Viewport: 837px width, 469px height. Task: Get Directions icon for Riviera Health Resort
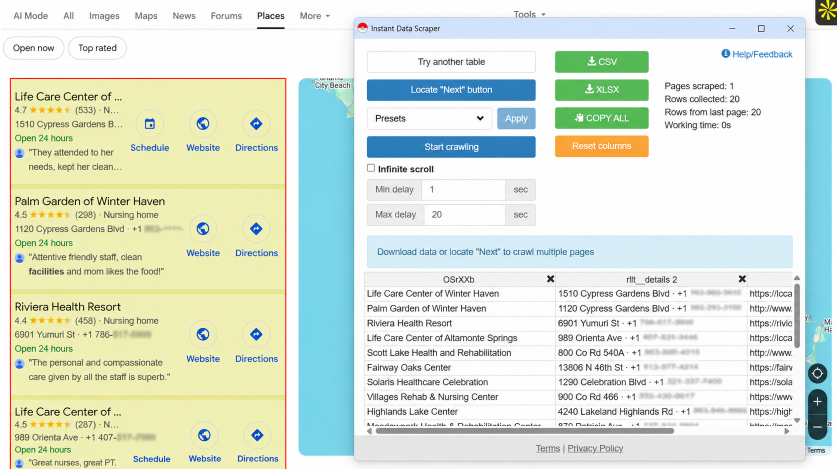coord(256,335)
